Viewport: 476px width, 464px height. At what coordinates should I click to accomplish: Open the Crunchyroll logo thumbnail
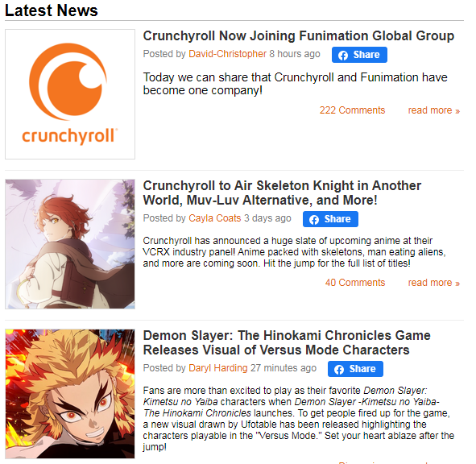click(x=70, y=94)
